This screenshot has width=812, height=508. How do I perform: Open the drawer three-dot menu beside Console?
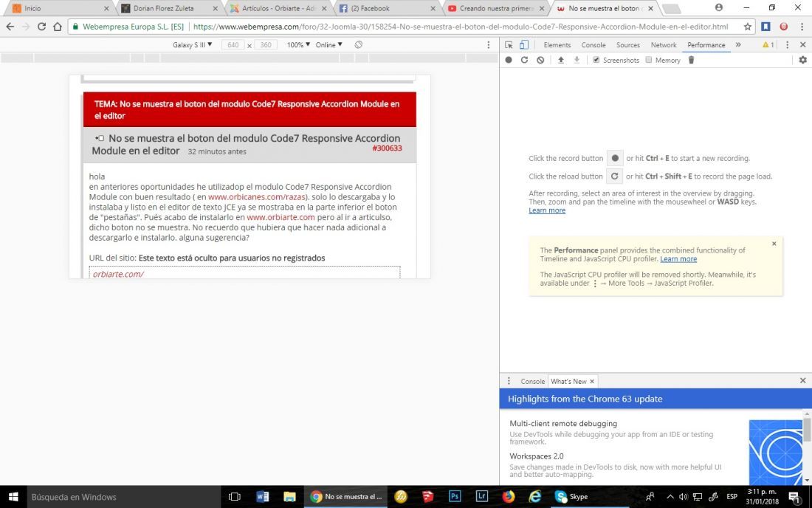[x=509, y=380]
